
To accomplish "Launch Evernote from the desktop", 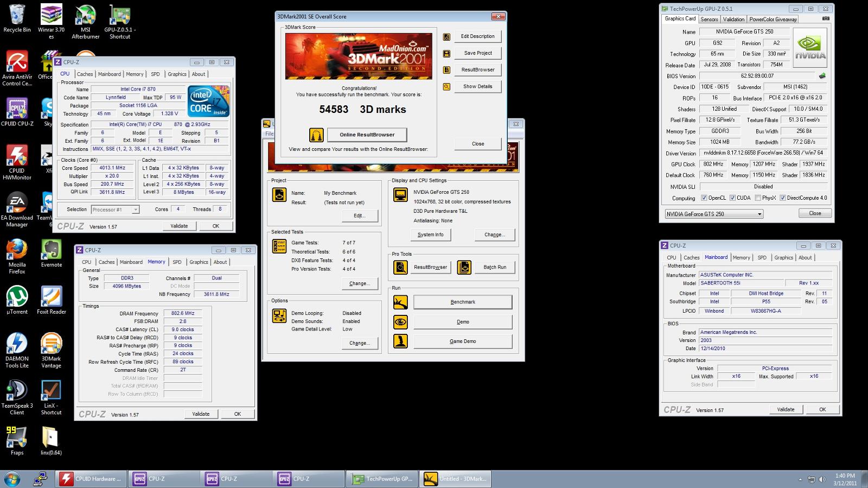I will click(x=51, y=253).
